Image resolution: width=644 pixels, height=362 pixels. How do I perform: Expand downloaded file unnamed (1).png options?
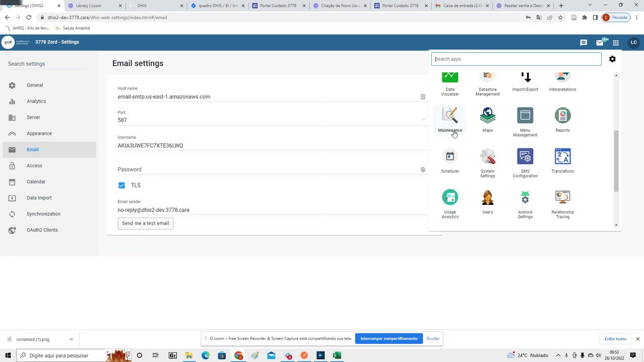pyautogui.click(x=71, y=339)
